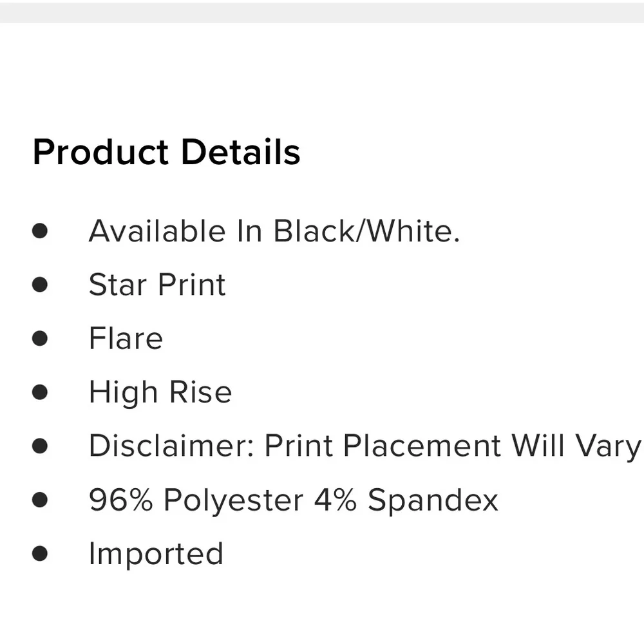Click the Star Print text
644x644 pixels.
point(157,285)
